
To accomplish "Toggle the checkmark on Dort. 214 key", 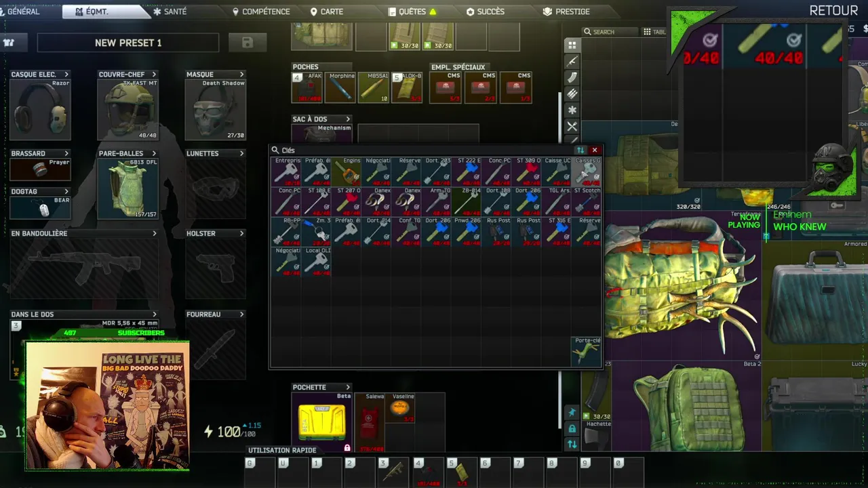I will pos(387,237).
